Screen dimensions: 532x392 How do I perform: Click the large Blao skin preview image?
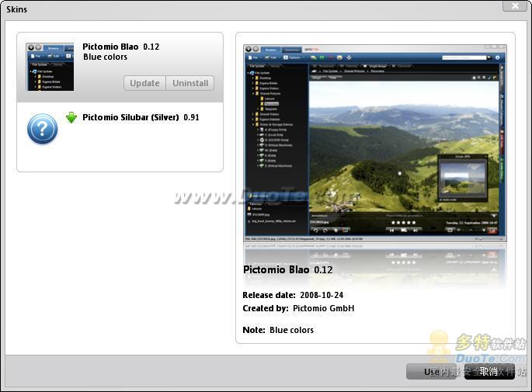tap(375, 143)
